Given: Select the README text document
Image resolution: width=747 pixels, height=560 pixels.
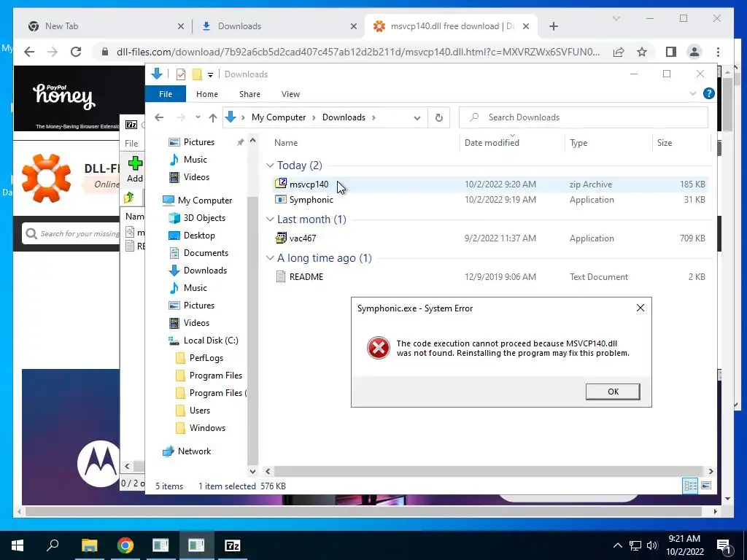Looking at the screenshot, I should 489,276.
